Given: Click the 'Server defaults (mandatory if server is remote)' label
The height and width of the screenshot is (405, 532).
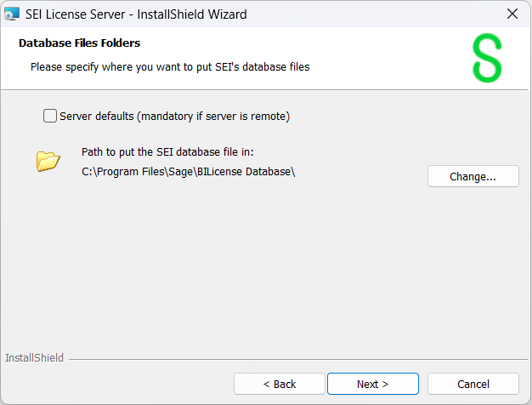Looking at the screenshot, I should tap(175, 116).
